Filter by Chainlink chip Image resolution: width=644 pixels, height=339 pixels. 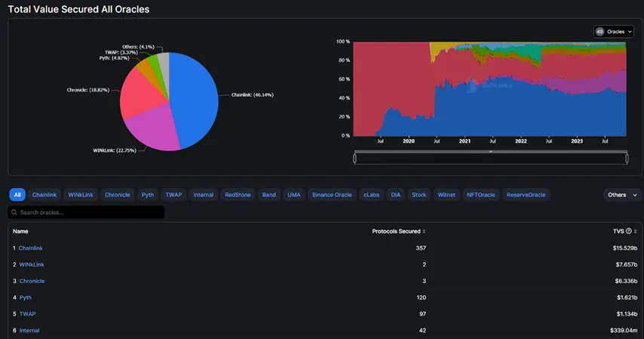[x=44, y=195]
